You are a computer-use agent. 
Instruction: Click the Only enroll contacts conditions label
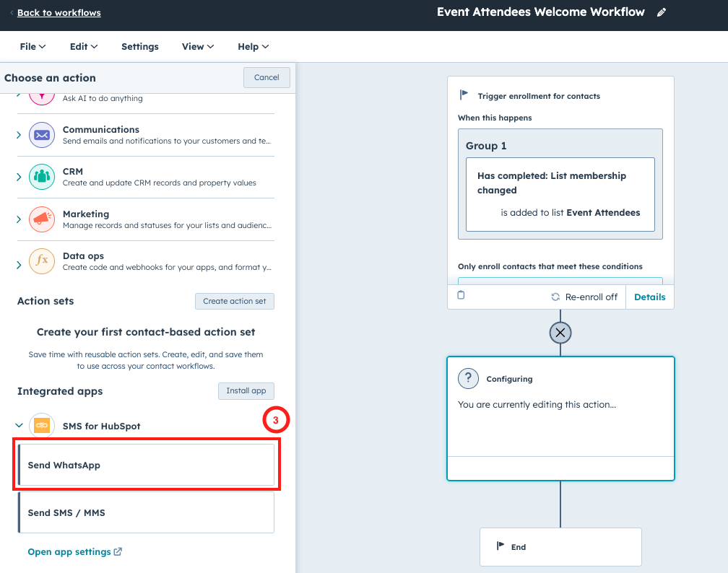550,266
